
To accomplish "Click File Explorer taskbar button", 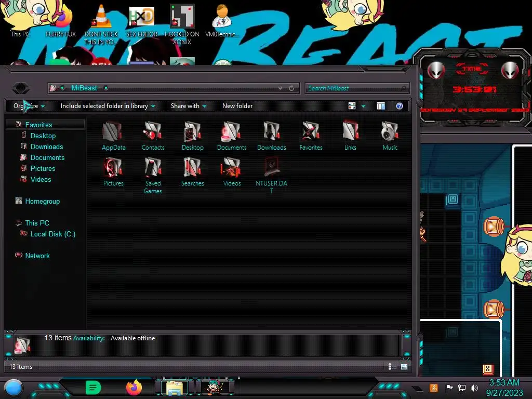I will (175, 388).
